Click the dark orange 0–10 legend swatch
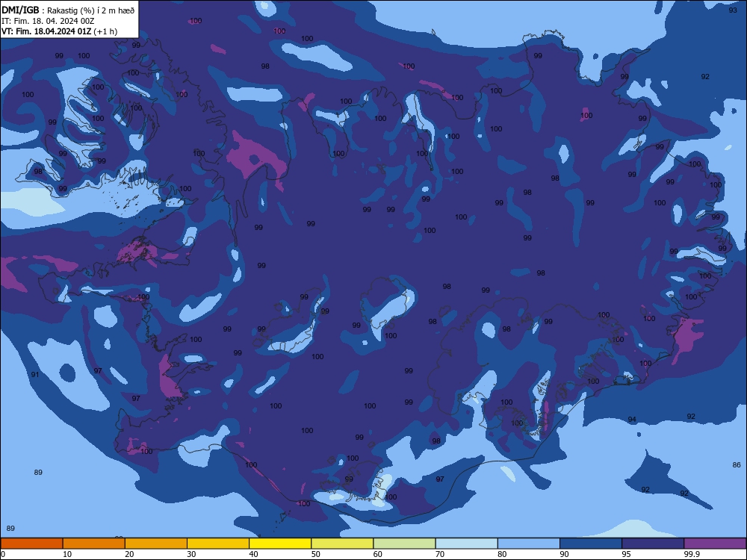The image size is (747, 560). (x=31, y=544)
